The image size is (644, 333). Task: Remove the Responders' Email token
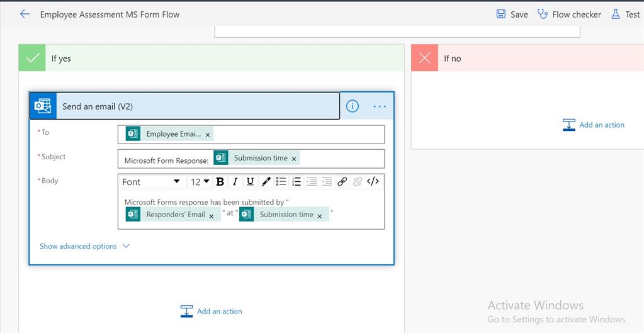pyautogui.click(x=211, y=216)
